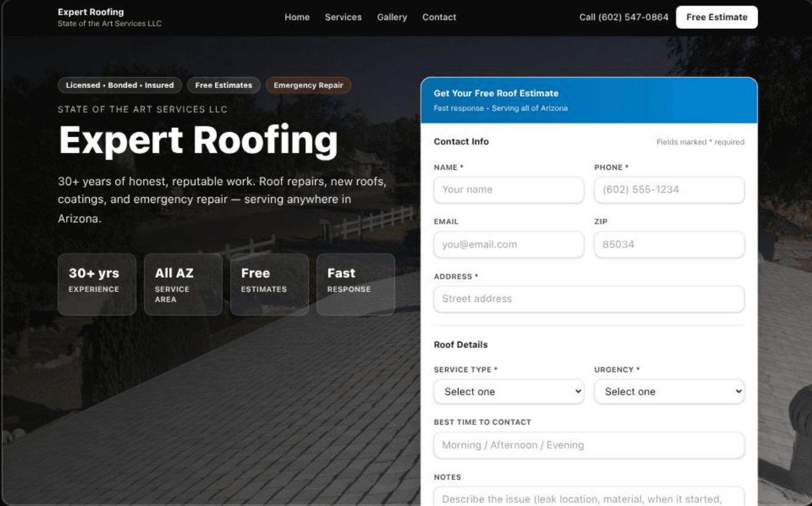Click the Free Estimates badge
The image size is (812, 506).
click(223, 85)
